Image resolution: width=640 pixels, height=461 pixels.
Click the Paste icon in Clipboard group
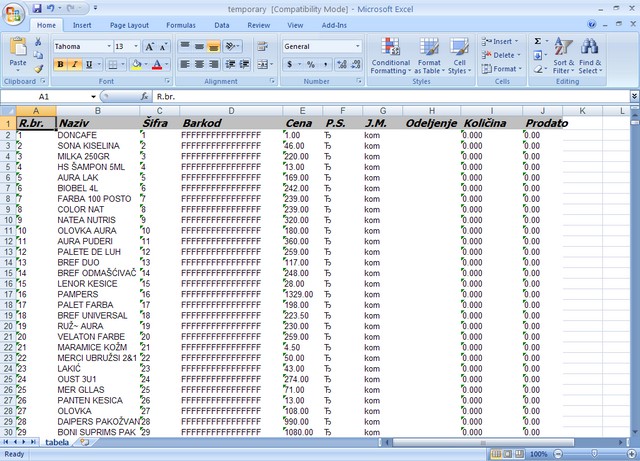coord(18,48)
